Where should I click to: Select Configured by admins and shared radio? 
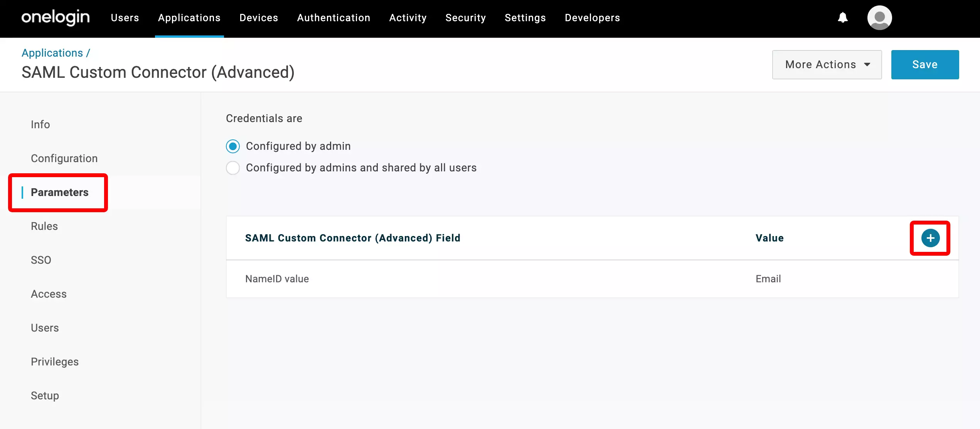pyautogui.click(x=233, y=168)
